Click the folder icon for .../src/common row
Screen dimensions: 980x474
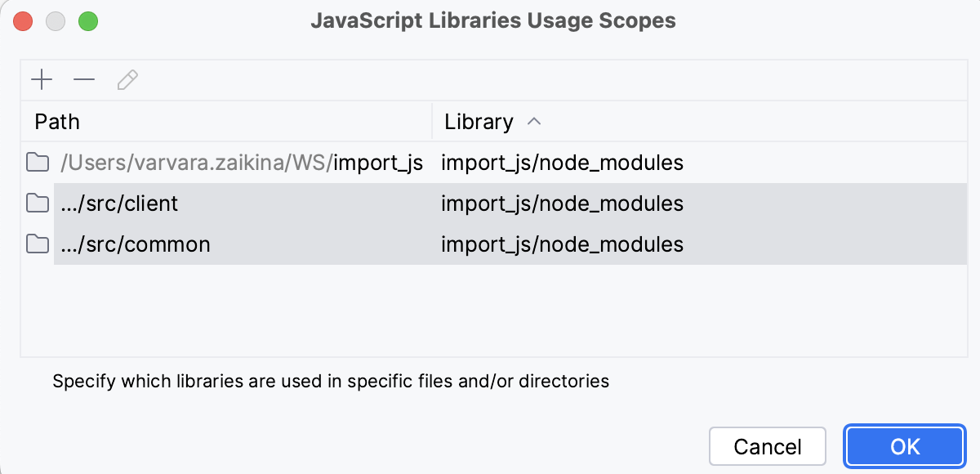38,244
